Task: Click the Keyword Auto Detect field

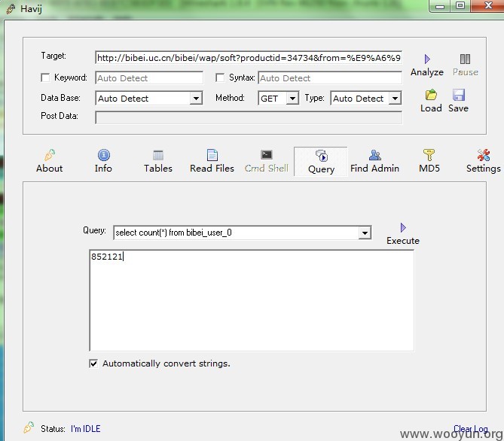Action: (149, 78)
